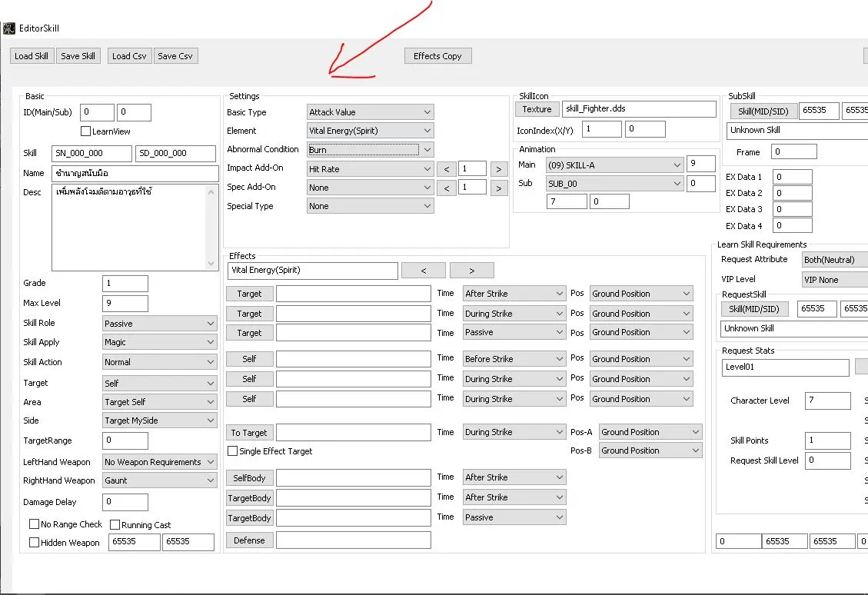Click the Max Level input field
868x595 pixels.
pos(125,304)
